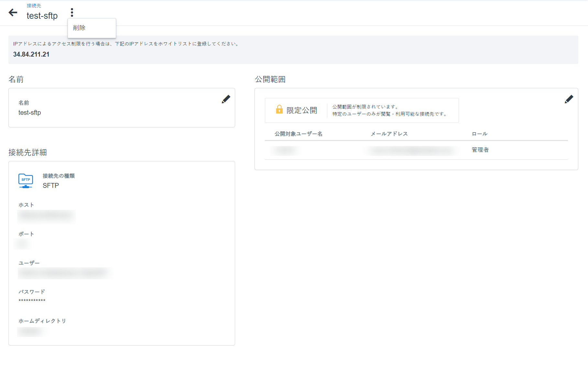Screen dimensions: 588x365
Task: Click the test-sftp name value
Action: click(x=30, y=113)
